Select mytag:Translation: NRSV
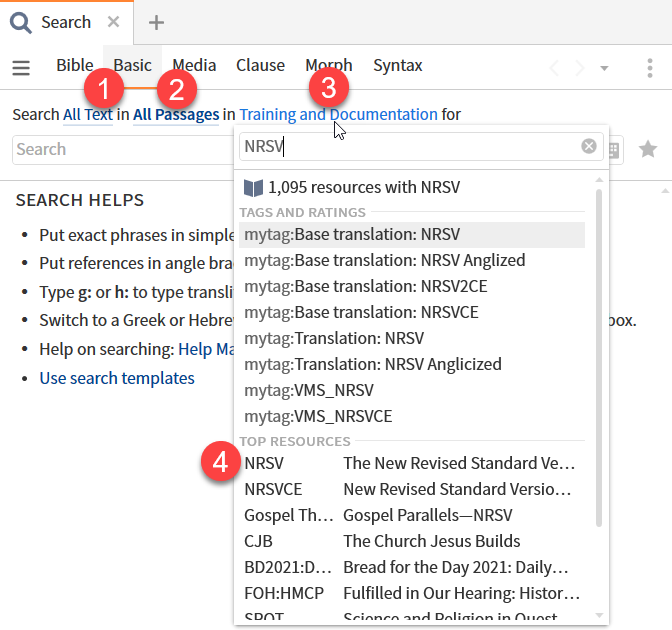 pos(412,339)
